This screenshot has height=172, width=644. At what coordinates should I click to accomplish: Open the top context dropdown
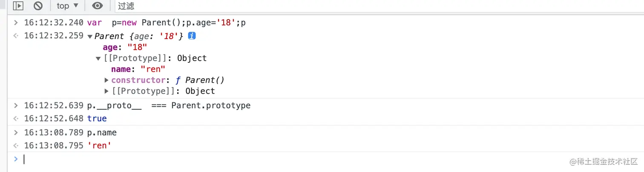point(67,6)
